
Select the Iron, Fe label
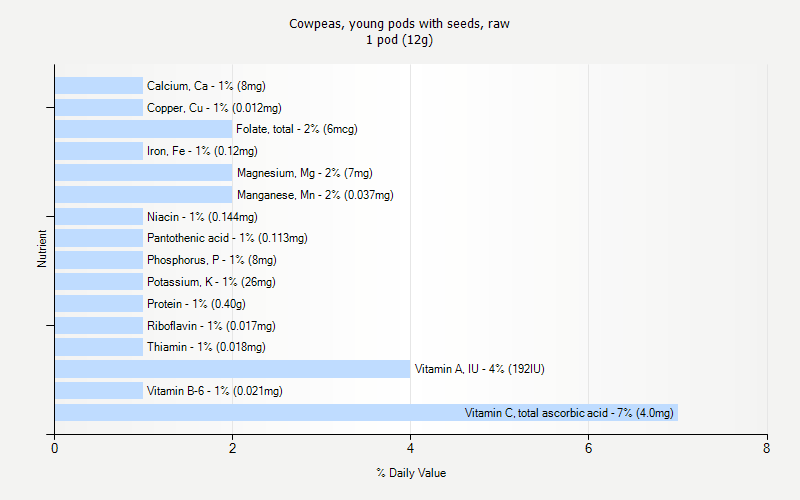[202, 151]
